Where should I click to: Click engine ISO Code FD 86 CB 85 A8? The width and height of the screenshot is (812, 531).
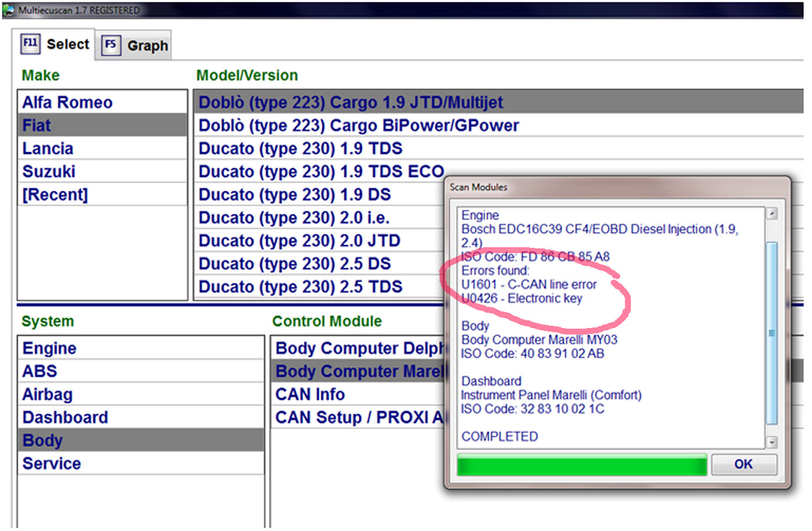pyautogui.click(x=535, y=257)
